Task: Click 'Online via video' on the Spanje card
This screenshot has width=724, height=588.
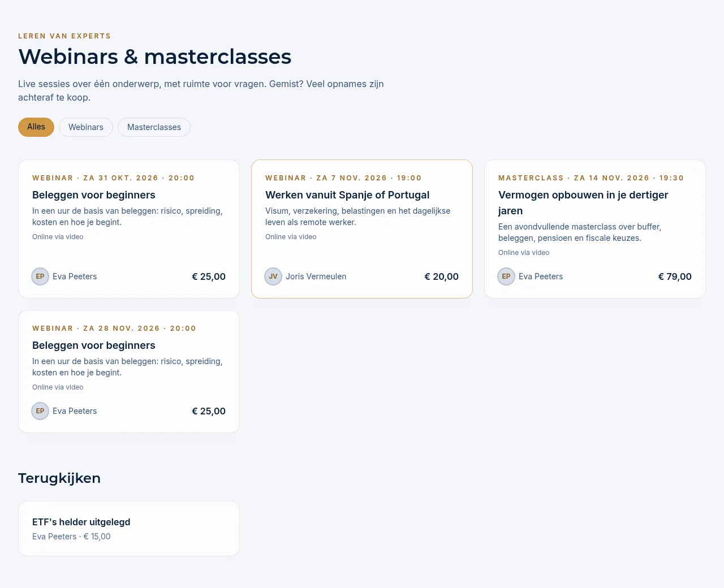Action: pos(291,237)
